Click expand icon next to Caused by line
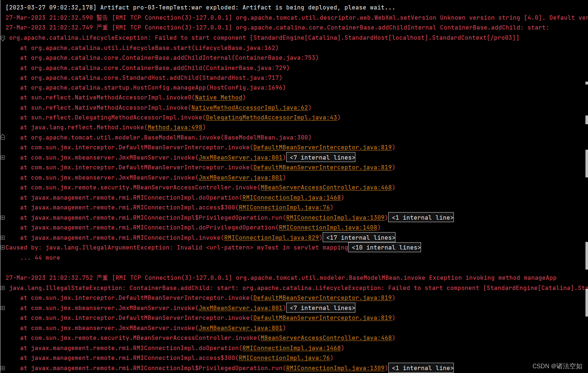 click(3, 247)
